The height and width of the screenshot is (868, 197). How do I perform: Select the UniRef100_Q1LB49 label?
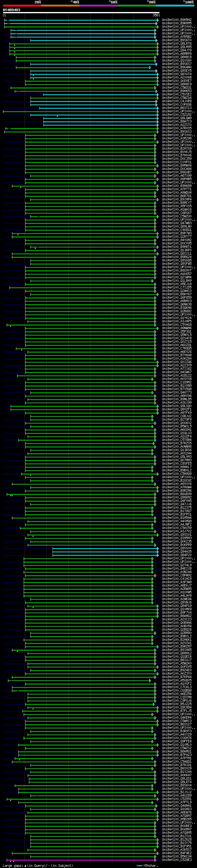(x=177, y=281)
